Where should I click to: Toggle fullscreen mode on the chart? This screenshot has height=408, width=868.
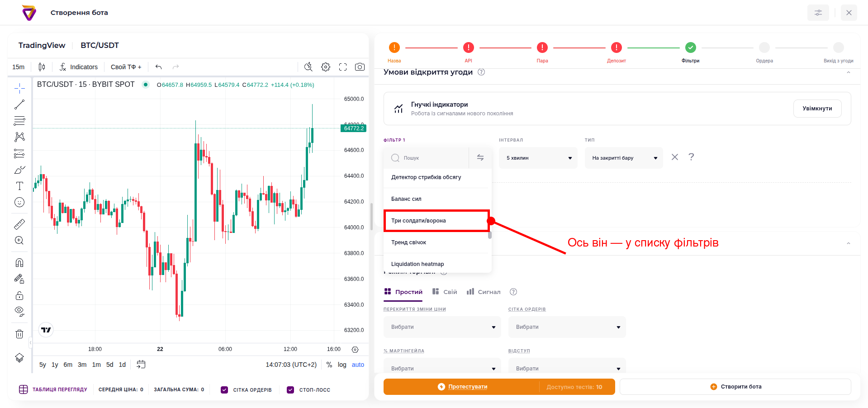343,67
